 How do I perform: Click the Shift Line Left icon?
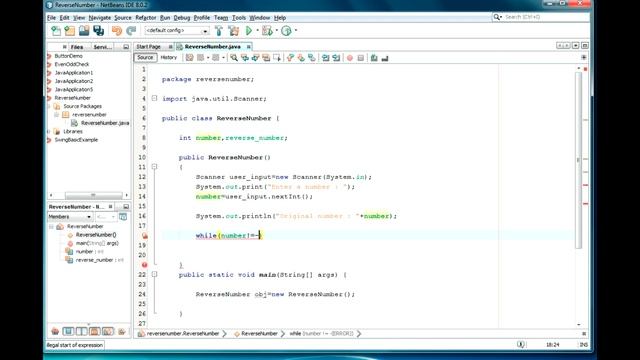(325, 58)
